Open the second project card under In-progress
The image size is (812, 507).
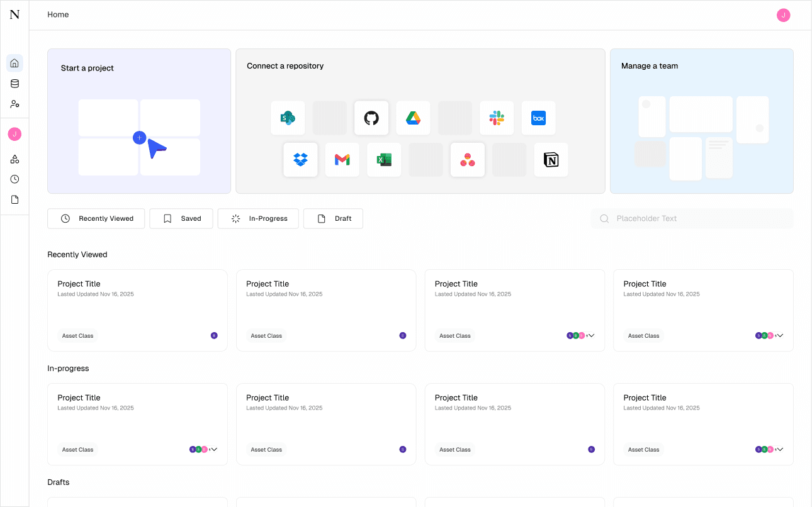tap(326, 424)
